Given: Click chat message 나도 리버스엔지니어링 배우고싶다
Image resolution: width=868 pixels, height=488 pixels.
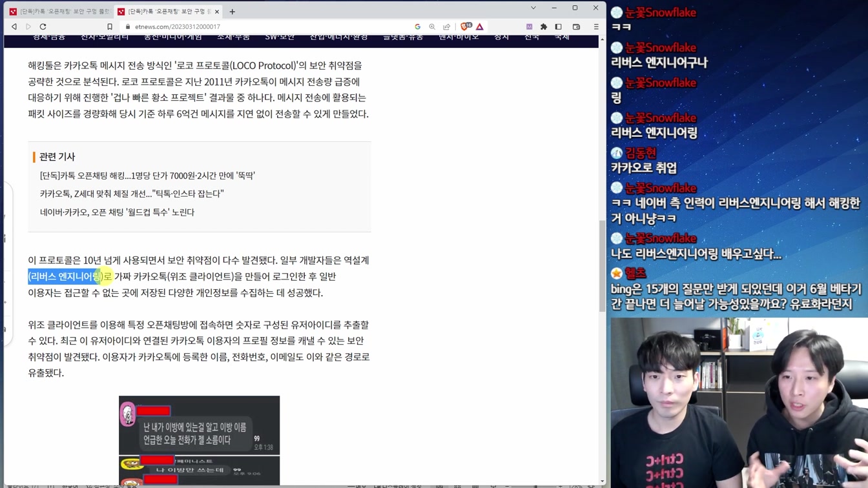Looking at the screenshot, I should tap(696, 254).
